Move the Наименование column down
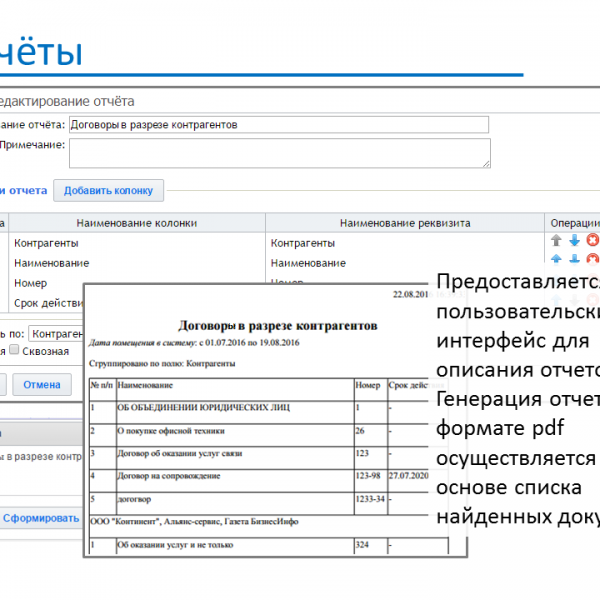Image resolution: width=600 pixels, height=600 pixels. (x=574, y=261)
